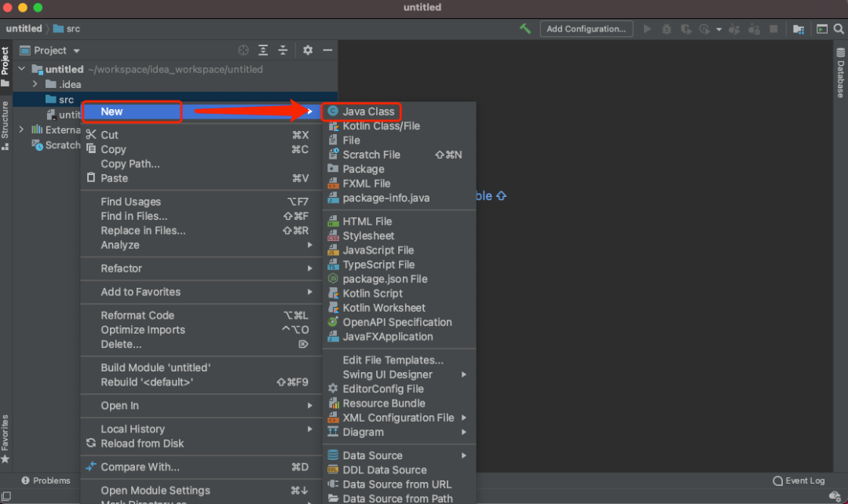The width and height of the screenshot is (848, 504).
Task: Select FXML File in New submenu
Action: pos(399,184)
